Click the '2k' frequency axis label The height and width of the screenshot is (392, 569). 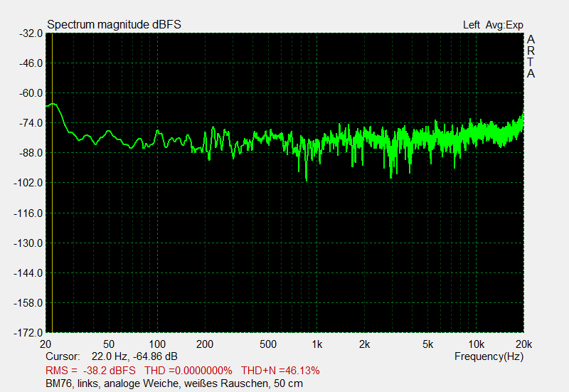click(364, 344)
